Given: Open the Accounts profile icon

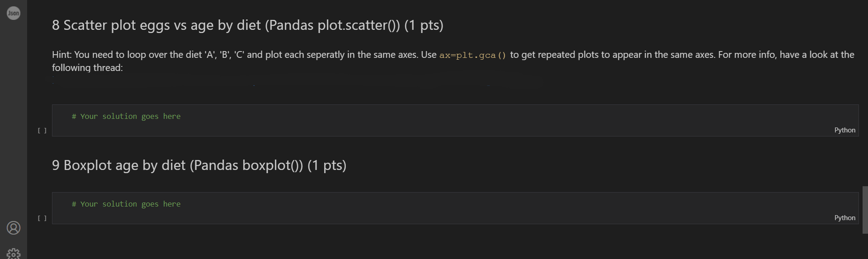Looking at the screenshot, I should [14, 228].
